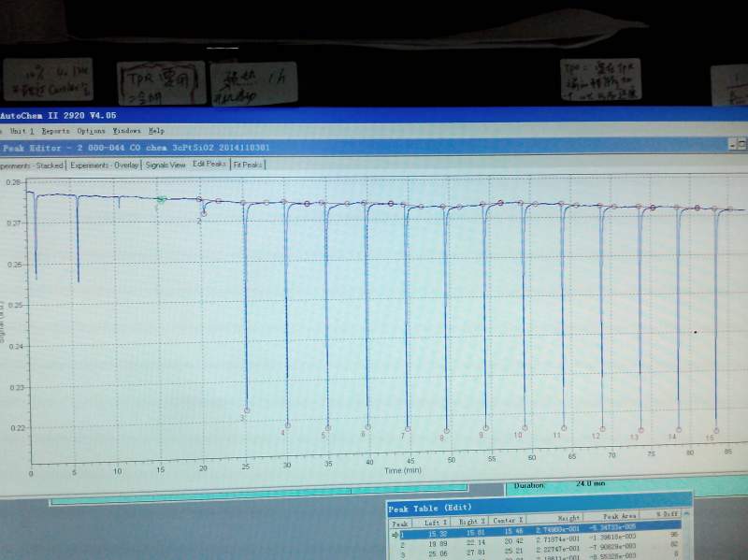The height and width of the screenshot is (560, 748).
Task: Select peak 5 minimum marker on chart
Action: pos(328,428)
